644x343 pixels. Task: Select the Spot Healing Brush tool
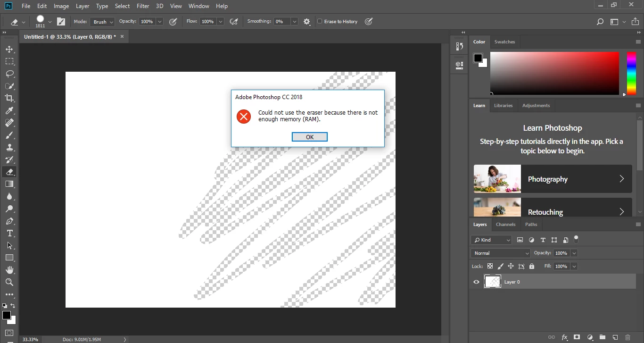click(9, 123)
